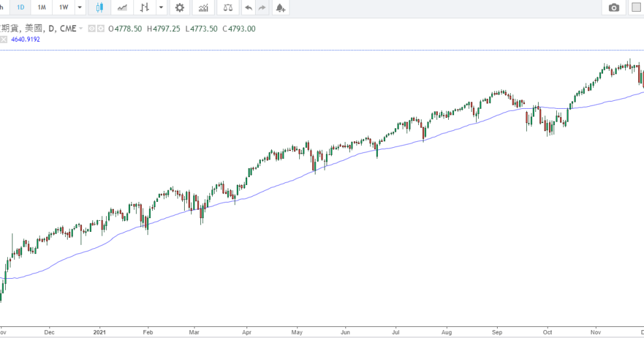Open the bar-chart templates icon
The image size is (644, 338).
tap(204, 8)
